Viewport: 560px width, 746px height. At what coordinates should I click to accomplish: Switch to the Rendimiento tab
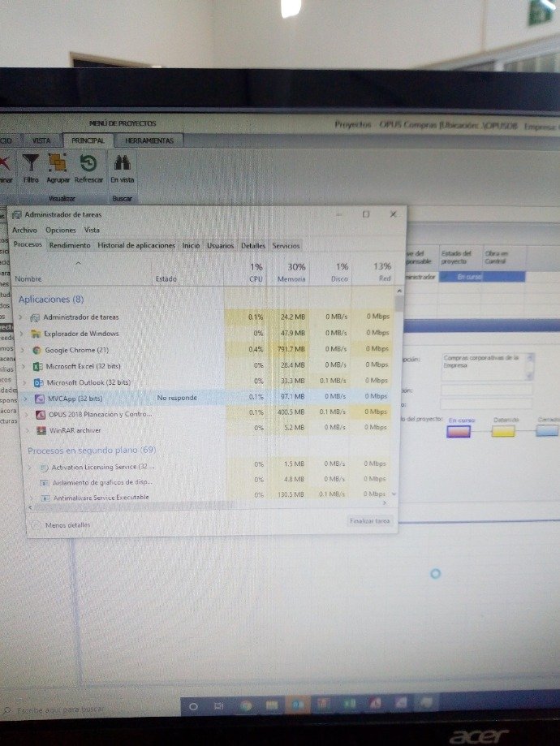(70, 245)
